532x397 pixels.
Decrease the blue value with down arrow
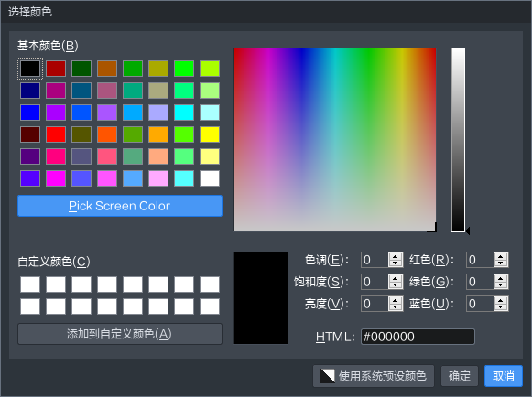pos(501,307)
